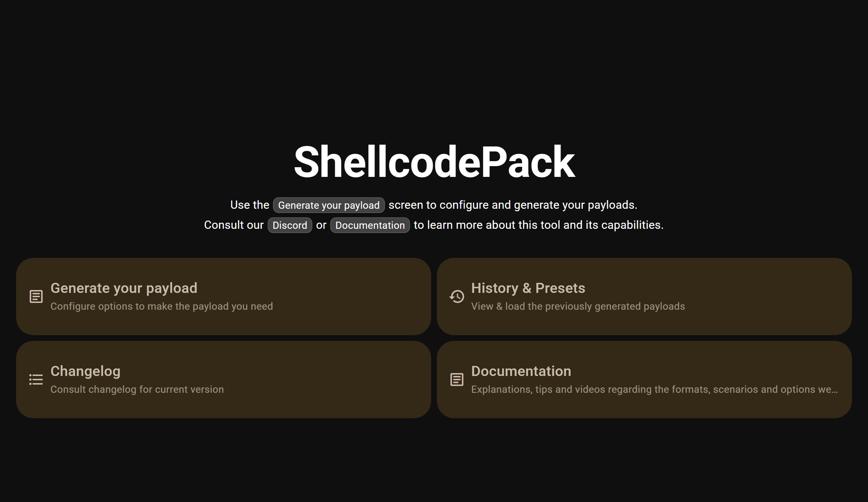Open the inline Documentation chip
This screenshot has height=502, width=868.
click(370, 225)
